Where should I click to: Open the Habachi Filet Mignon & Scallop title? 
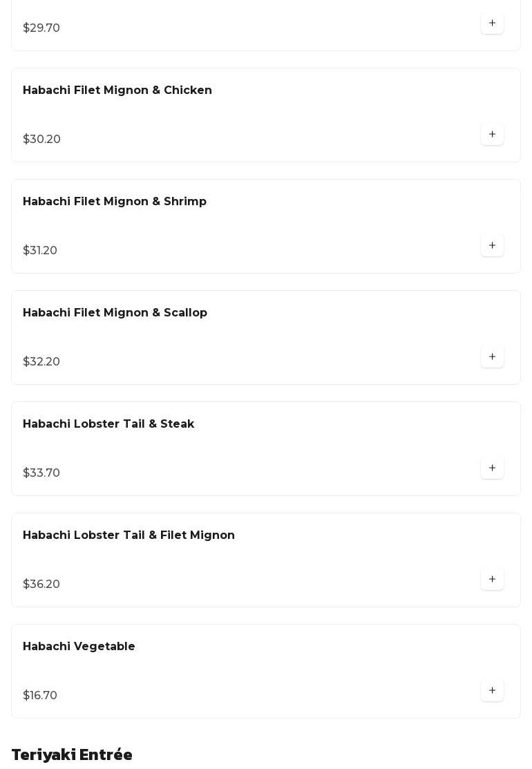pyautogui.click(x=115, y=313)
